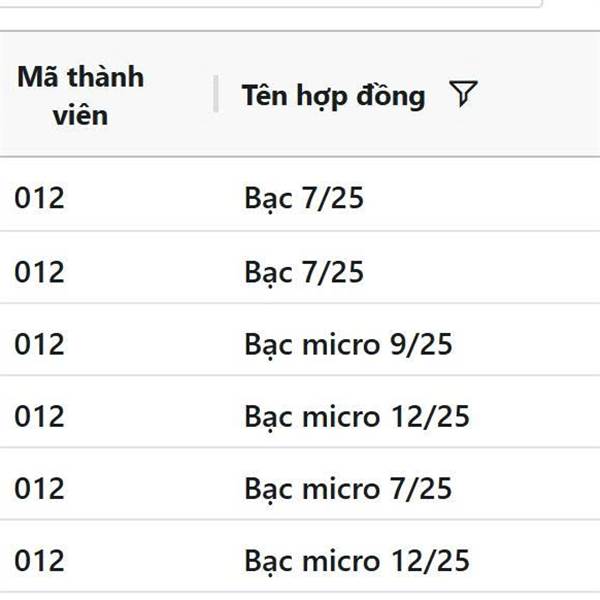Click the column divider after Mã thành viên
The height and width of the screenshot is (600, 600).
(216, 94)
